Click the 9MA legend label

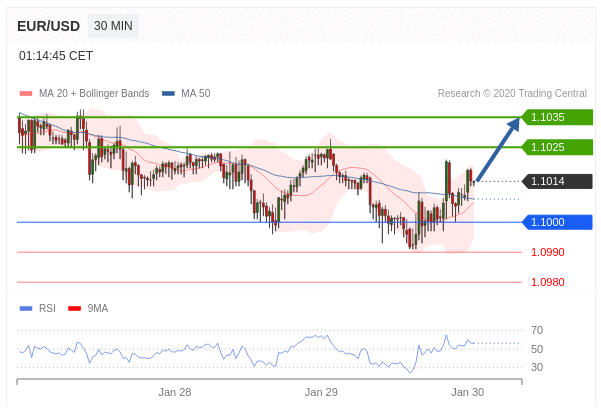tap(98, 308)
